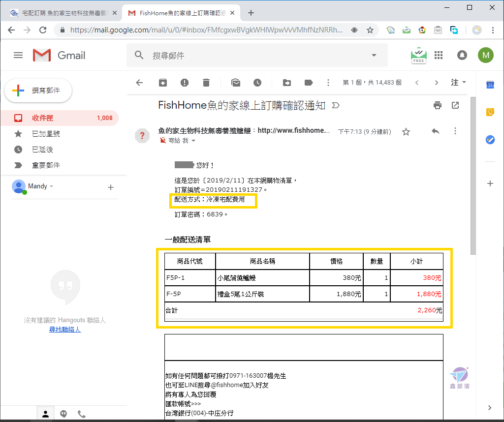The width and height of the screenshot is (504, 422).
Task: Open more actions in email toolbar
Action: tap(328, 83)
